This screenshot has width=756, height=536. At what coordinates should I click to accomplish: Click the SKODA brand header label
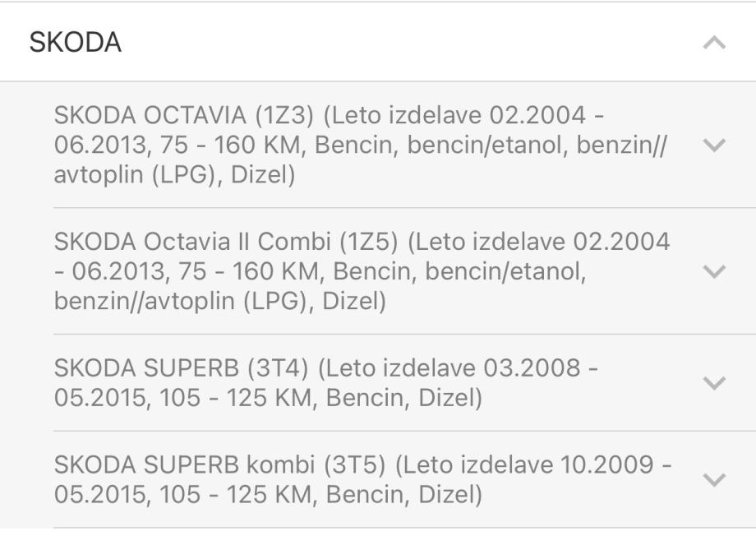[76, 43]
